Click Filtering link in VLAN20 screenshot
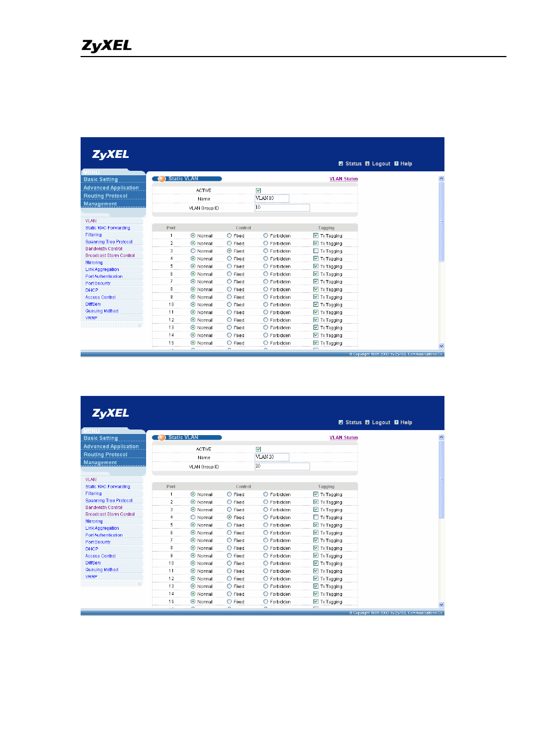The height and width of the screenshot is (756, 534). 93,493
